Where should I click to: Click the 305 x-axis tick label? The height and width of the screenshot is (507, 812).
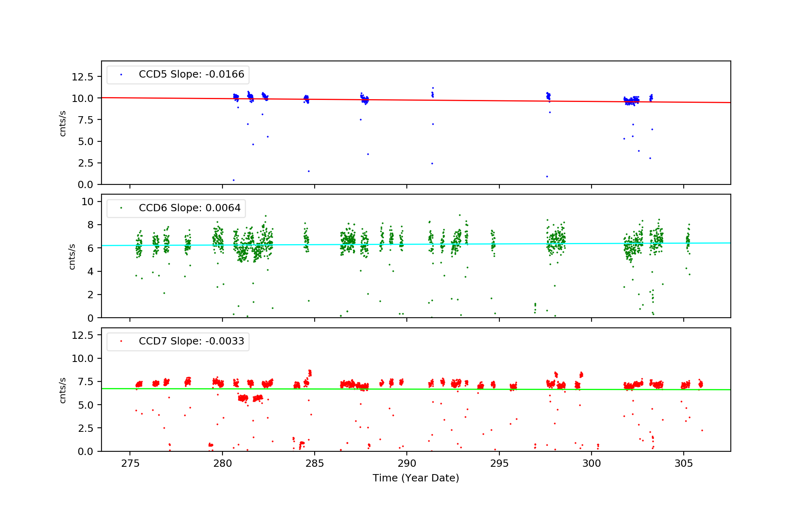684,464
